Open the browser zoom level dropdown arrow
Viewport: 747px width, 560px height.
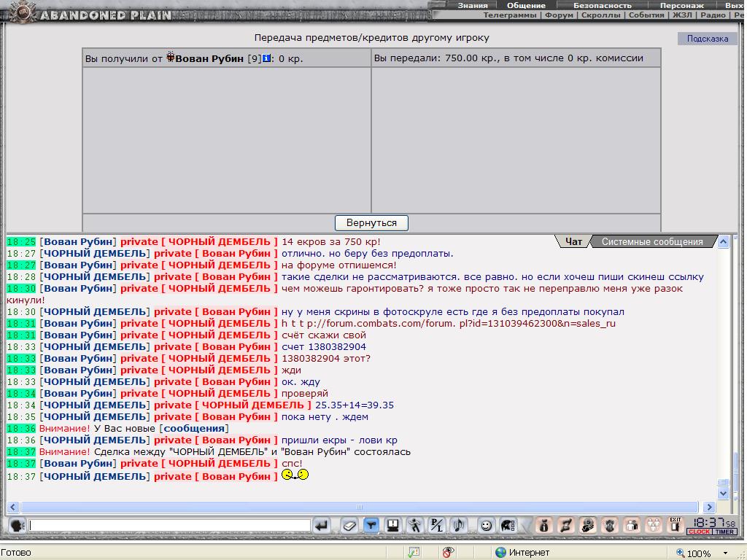(x=726, y=553)
